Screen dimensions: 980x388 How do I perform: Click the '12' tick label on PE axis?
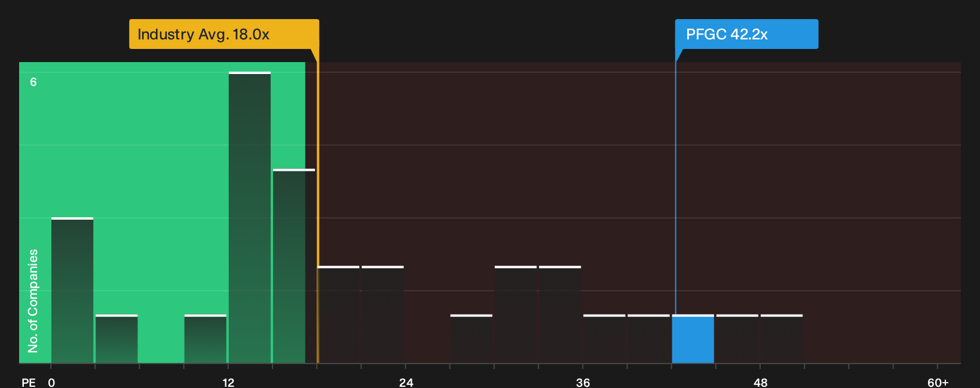(x=228, y=383)
